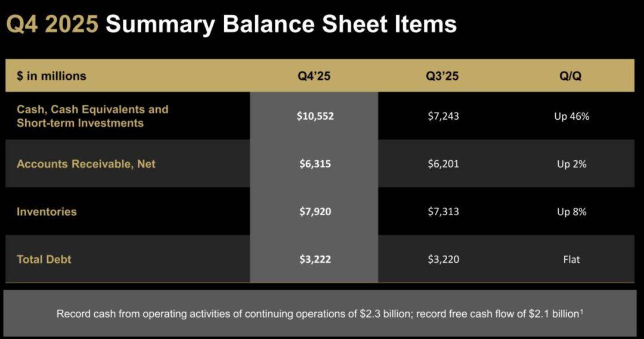Screen dimensions: 644x339
Task: Click the $6,315 receivables value
Action: [x=315, y=164]
